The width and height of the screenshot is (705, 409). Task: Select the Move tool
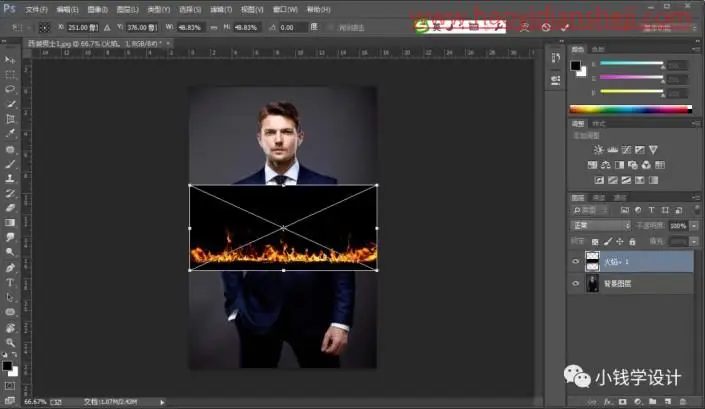(x=10, y=60)
